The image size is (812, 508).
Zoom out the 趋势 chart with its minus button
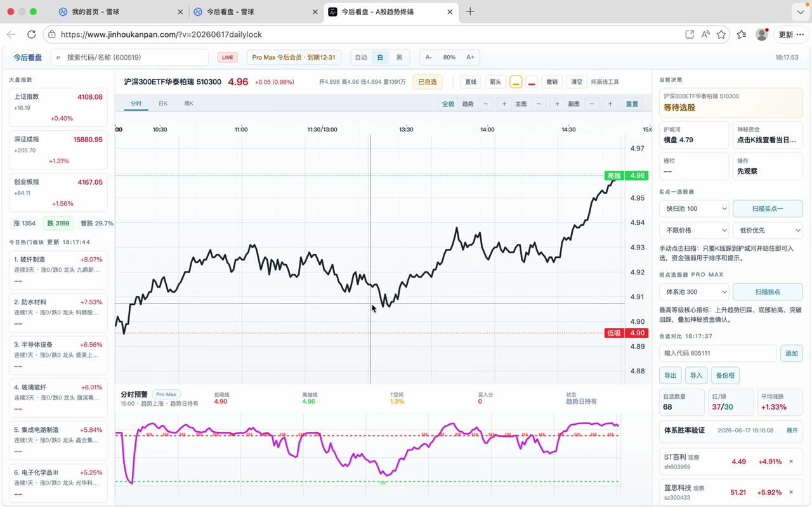(486, 104)
